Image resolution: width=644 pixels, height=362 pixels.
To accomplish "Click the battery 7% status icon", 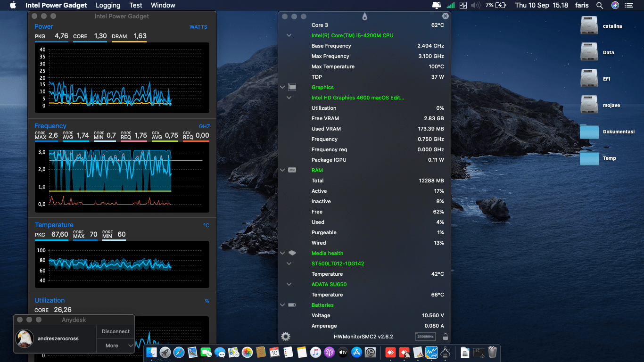I will coord(495,5).
